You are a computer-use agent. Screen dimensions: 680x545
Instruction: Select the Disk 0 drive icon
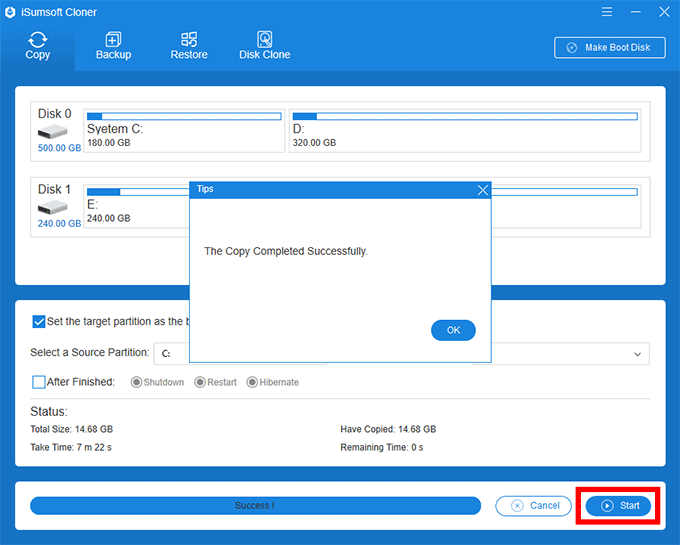[x=52, y=131]
